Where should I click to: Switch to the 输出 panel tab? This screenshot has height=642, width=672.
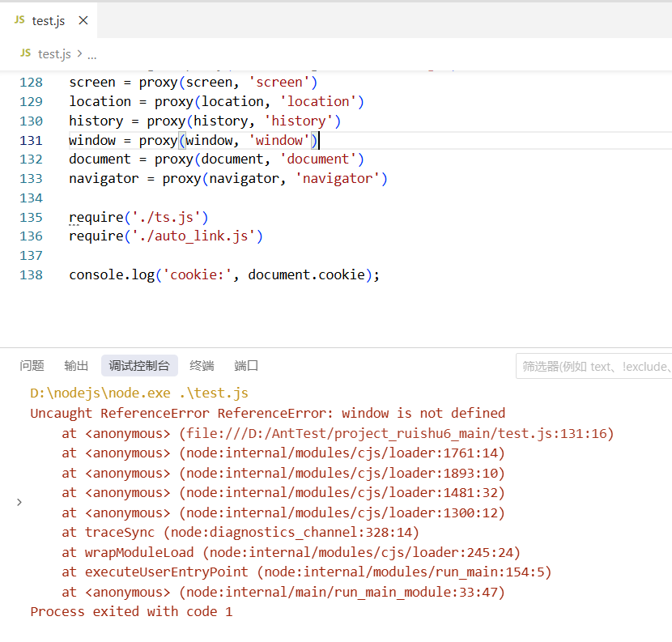77,366
